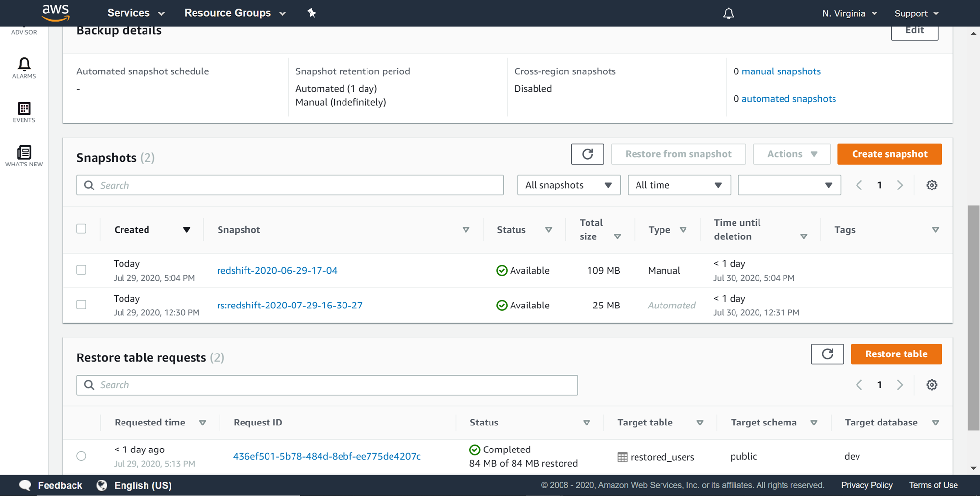This screenshot has height=496, width=980.
Task: Open Snapshots table settings gear
Action: (x=931, y=185)
